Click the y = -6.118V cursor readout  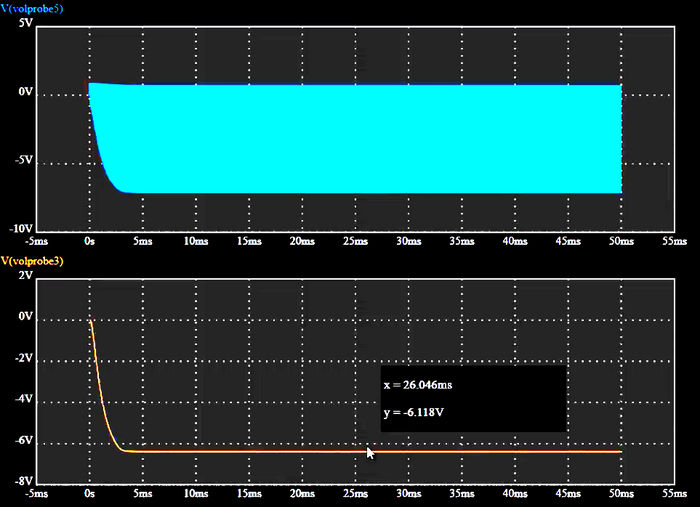pos(414,412)
